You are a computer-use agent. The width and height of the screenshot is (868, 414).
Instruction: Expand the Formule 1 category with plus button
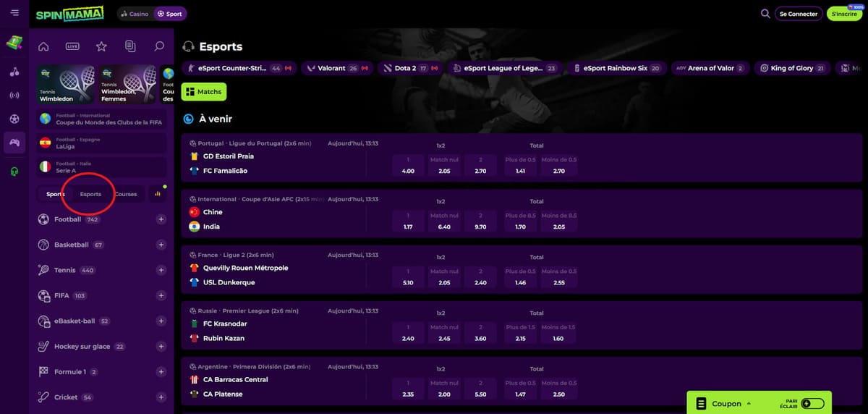pos(161,372)
